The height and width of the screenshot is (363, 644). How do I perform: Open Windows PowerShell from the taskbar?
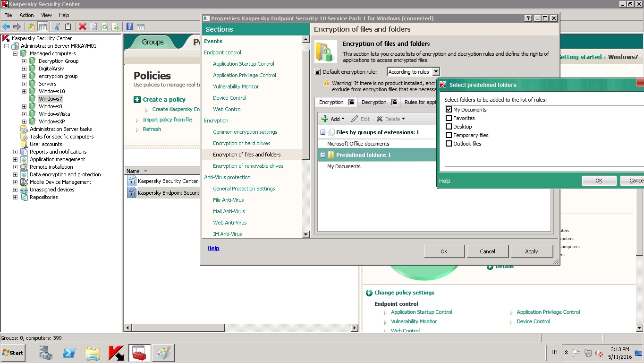point(70,353)
